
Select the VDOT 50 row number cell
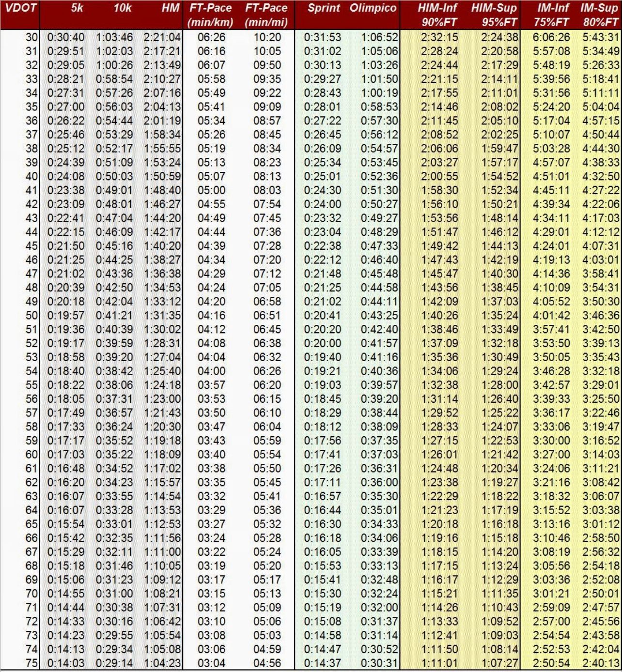31,316
